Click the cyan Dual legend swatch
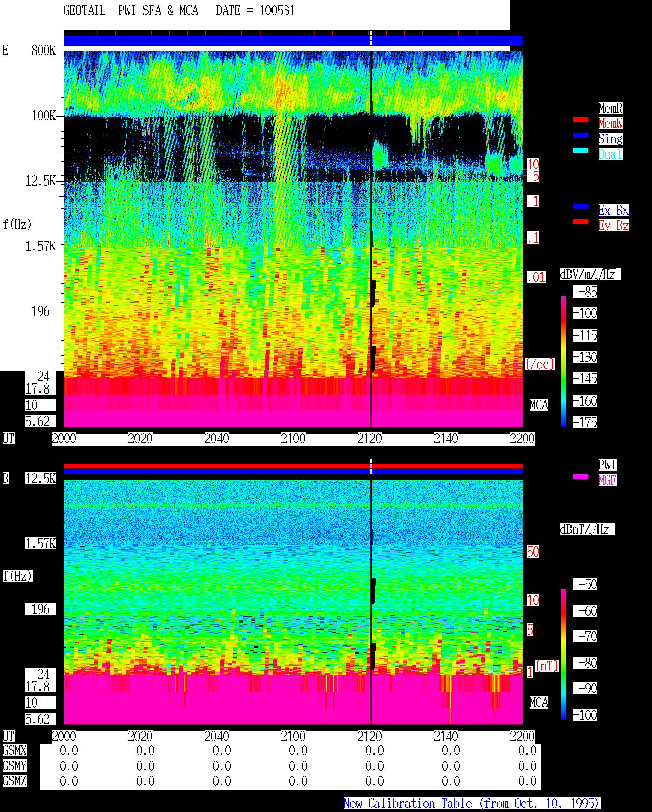Viewport: 652px width, 812px height. [x=581, y=150]
